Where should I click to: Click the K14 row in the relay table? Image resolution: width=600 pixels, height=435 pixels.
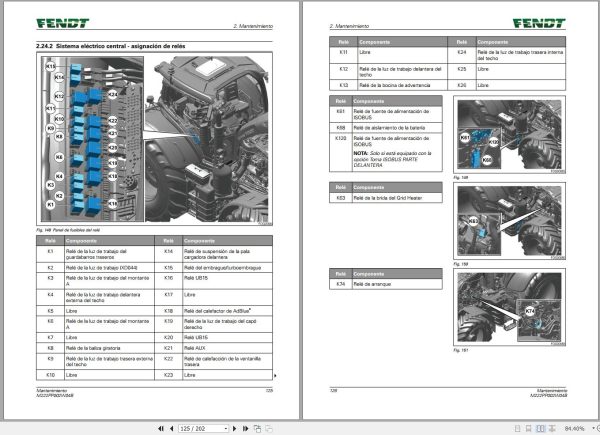(x=214, y=254)
